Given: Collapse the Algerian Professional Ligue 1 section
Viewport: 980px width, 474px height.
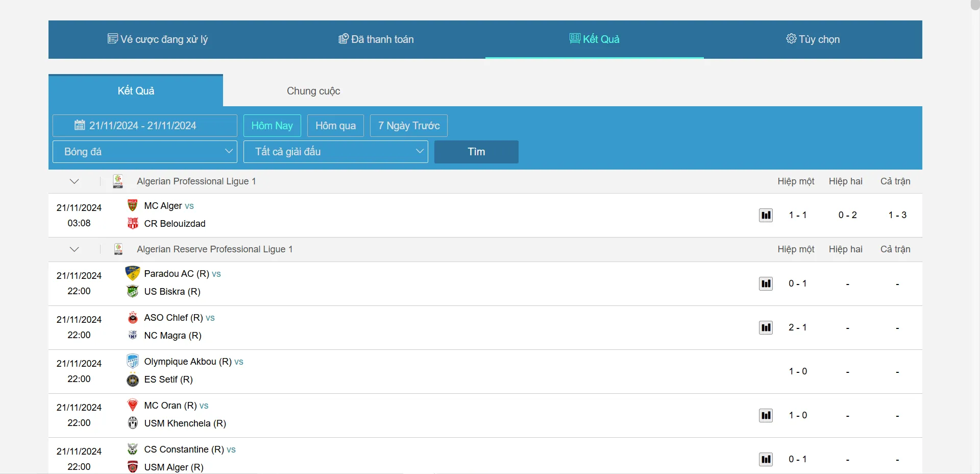Looking at the screenshot, I should pyautogui.click(x=75, y=181).
